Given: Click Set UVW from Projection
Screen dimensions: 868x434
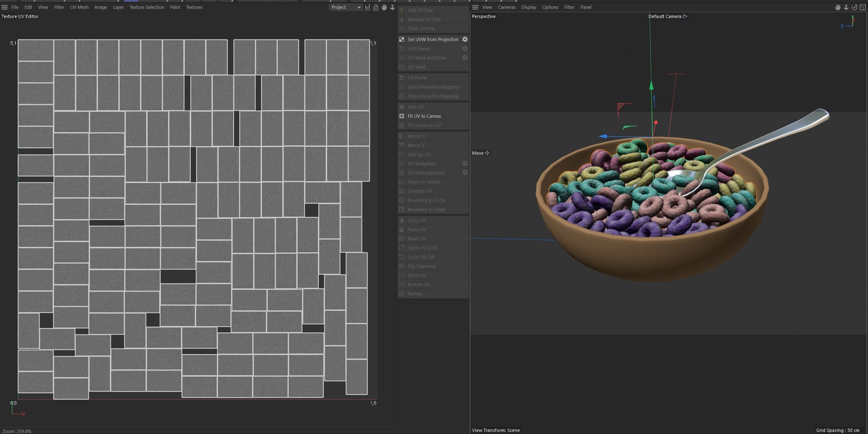Looking at the screenshot, I should point(433,39).
